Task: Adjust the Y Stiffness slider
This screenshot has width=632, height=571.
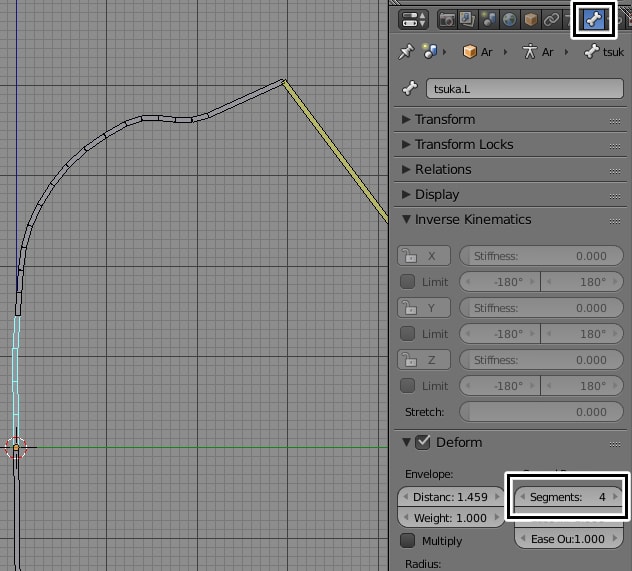Action: click(x=541, y=308)
